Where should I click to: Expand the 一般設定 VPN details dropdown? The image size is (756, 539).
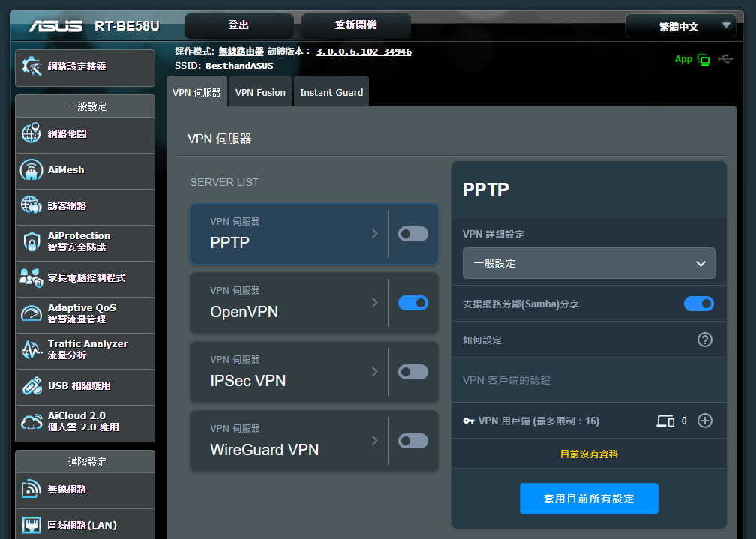coord(589,263)
